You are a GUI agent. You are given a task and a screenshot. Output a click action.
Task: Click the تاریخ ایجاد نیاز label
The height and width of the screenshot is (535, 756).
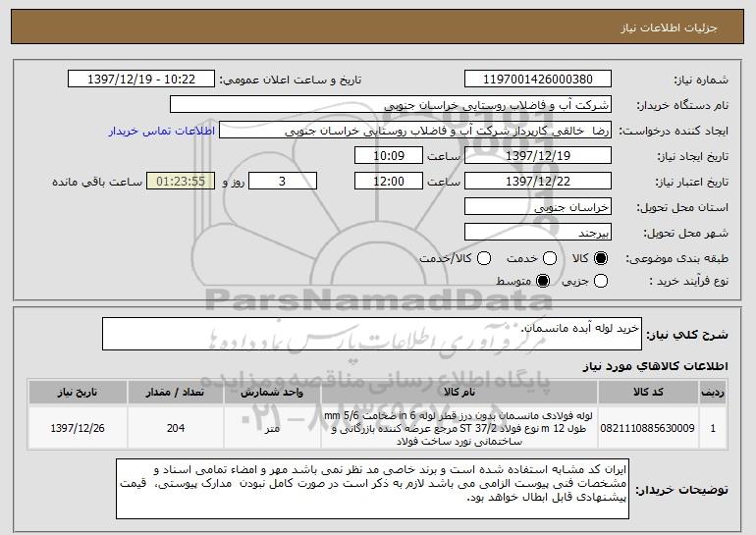(x=693, y=156)
